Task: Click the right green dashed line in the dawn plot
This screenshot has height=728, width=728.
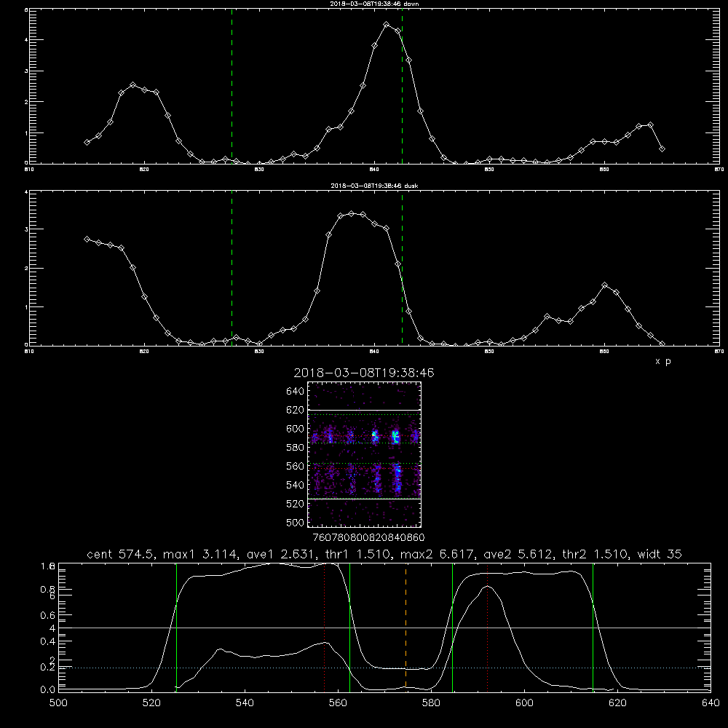Action: (402, 87)
